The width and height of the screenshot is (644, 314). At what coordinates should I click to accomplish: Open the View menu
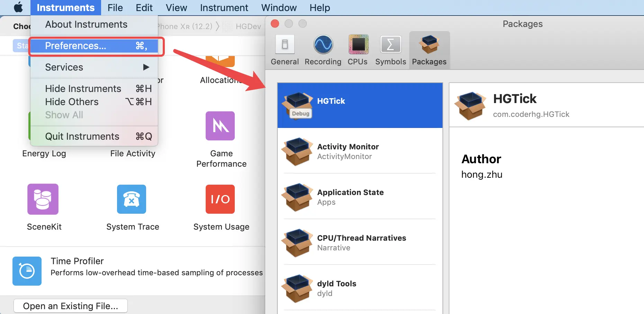tap(176, 8)
